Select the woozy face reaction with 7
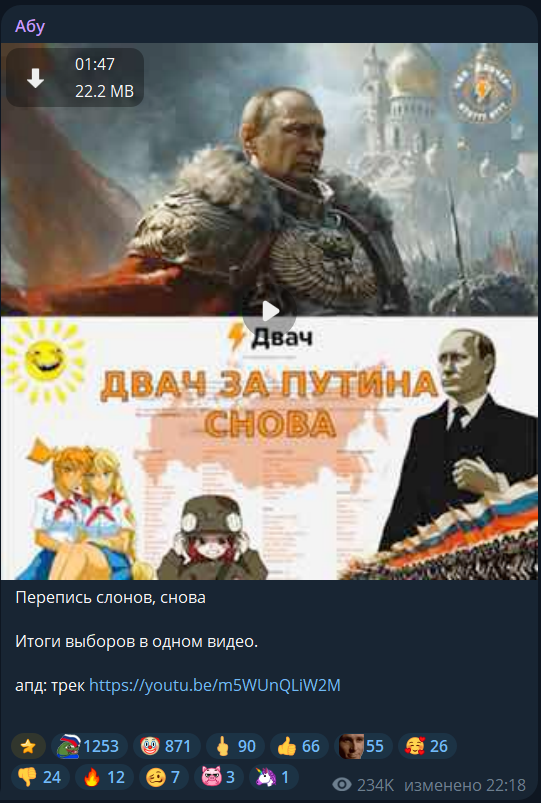This screenshot has width=541, height=803. pyautogui.click(x=163, y=777)
